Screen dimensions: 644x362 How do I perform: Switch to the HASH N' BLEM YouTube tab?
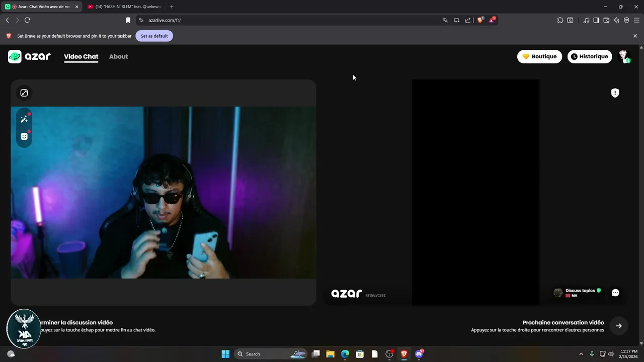[124, 7]
